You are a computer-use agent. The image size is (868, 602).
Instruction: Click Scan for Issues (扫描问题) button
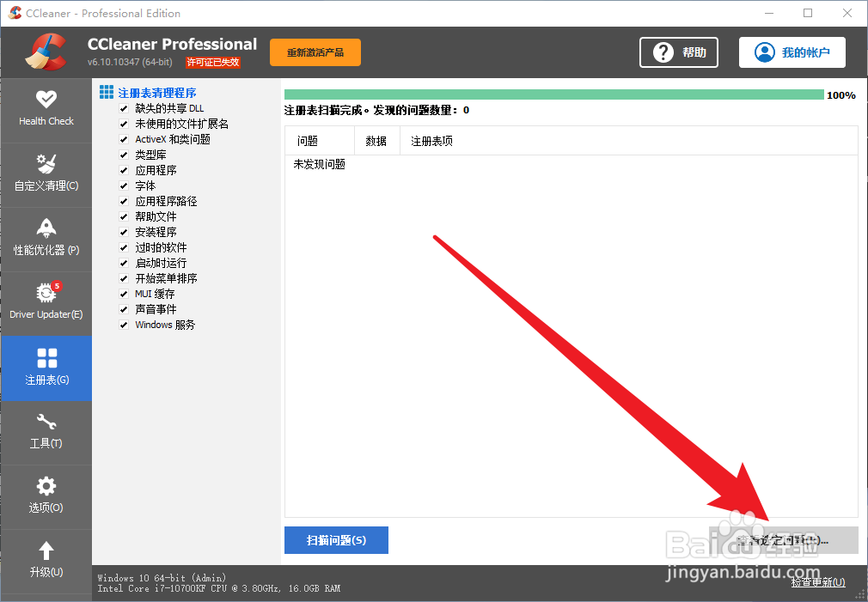336,540
